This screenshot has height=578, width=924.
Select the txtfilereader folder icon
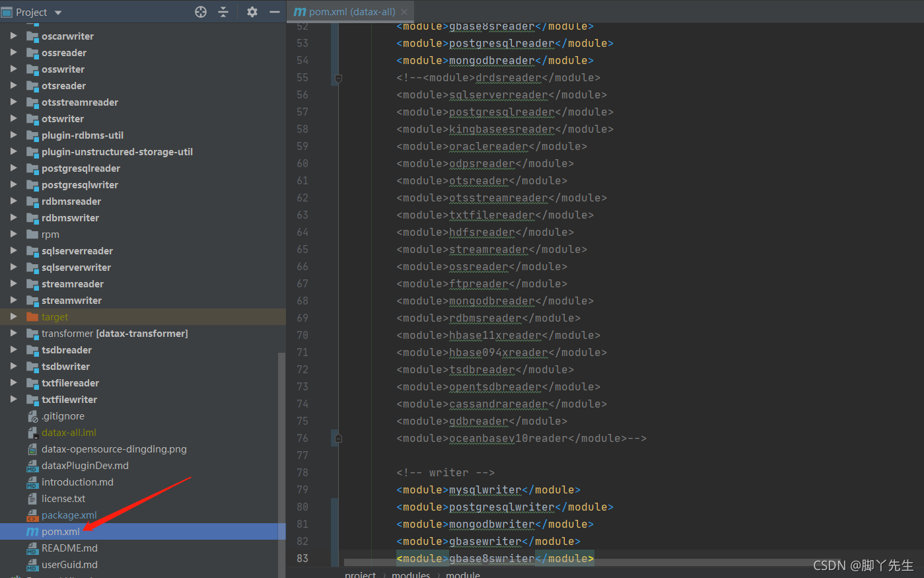[x=32, y=383]
